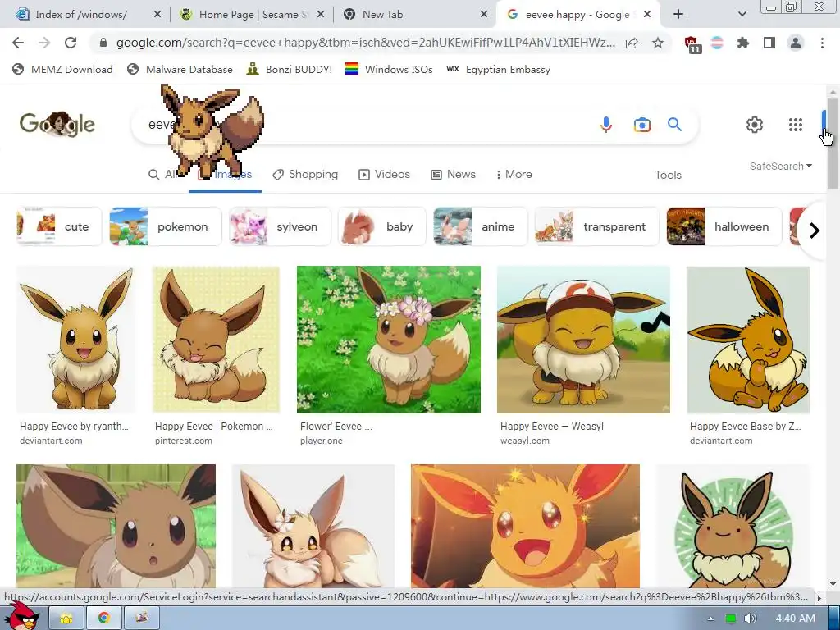
Task: Open the Windows ISOs bookmark
Action: [x=389, y=70]
